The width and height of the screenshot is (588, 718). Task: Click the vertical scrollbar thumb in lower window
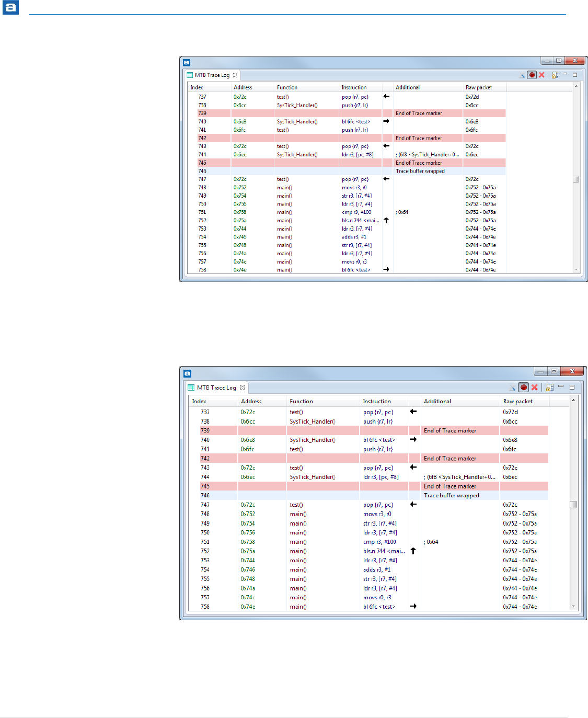(x=573, y=505)
